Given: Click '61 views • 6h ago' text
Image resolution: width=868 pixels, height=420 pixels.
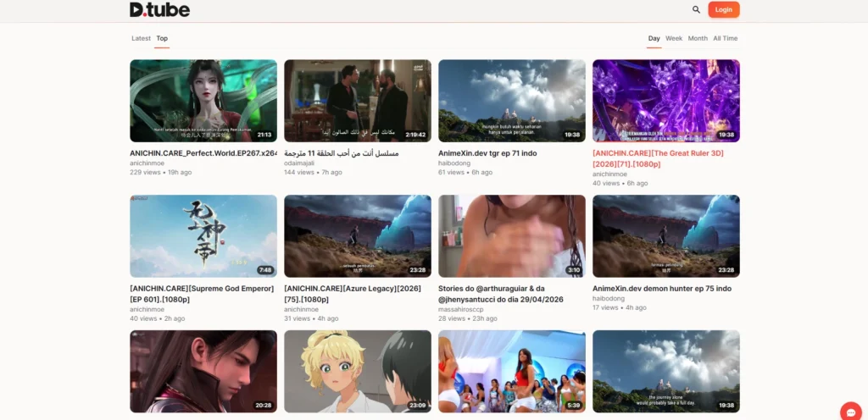Looking at the screenshot, I should [x=465, y=173].
